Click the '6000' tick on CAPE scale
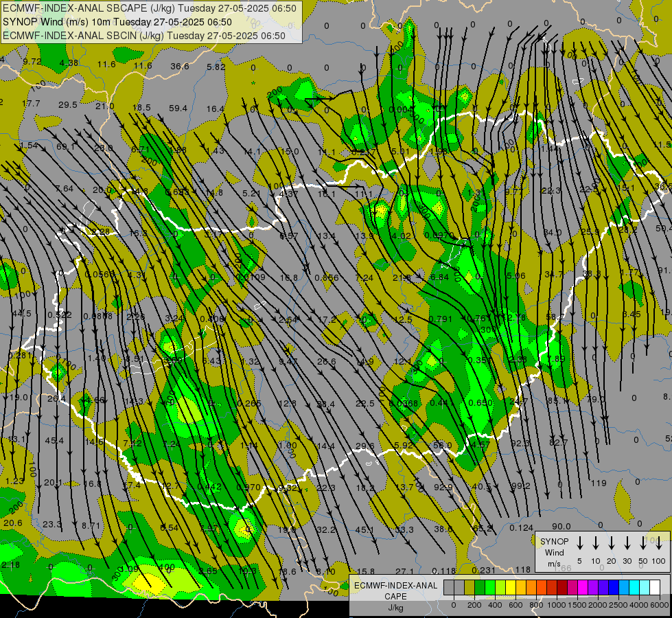The height and width of the screenshot is (618, 672). pyautogui.click(x=660, y=605)
